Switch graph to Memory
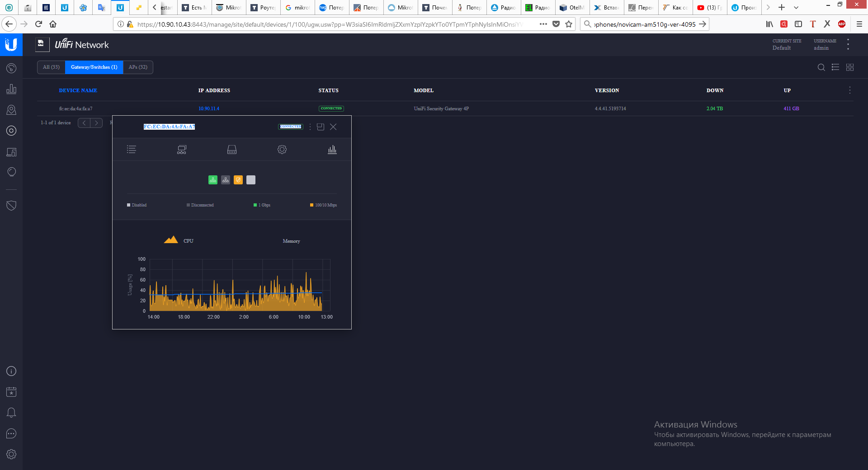Image resolution: width=868 pixels, height=470 pixels. pyautogui.click(x=291, y=241)
